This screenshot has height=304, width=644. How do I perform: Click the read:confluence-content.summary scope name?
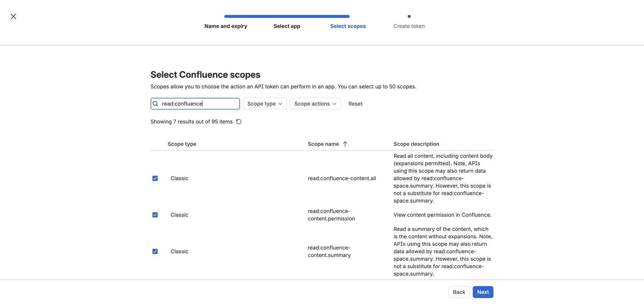[329, 251]
